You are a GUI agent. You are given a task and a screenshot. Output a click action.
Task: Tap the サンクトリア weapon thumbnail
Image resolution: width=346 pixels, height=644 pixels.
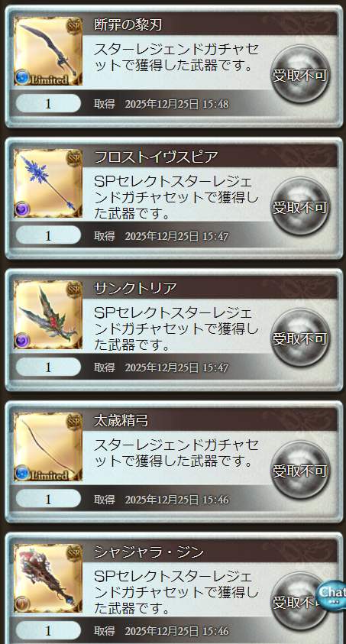click(x=48, y=315)
